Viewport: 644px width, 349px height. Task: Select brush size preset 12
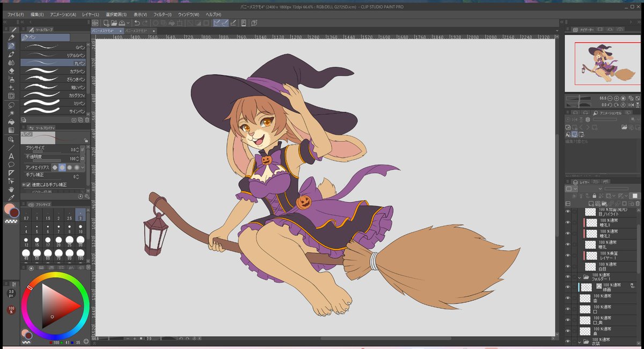pos(26,242)
